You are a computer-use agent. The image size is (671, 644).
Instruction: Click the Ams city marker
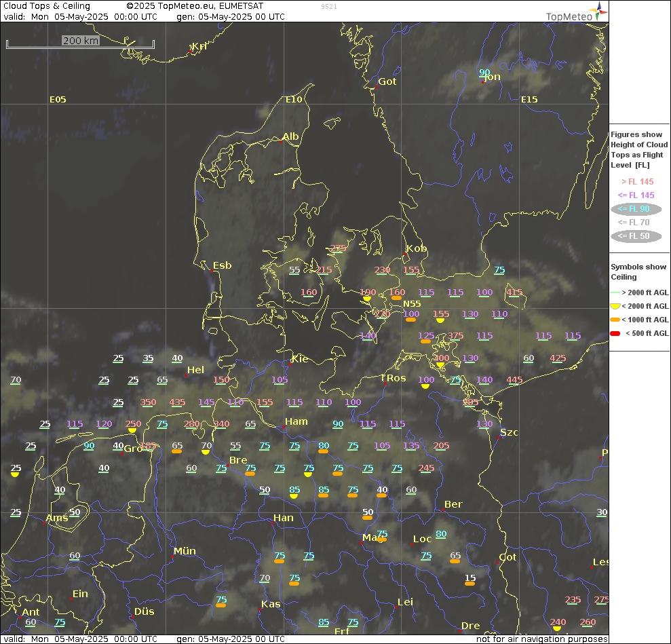44,523
